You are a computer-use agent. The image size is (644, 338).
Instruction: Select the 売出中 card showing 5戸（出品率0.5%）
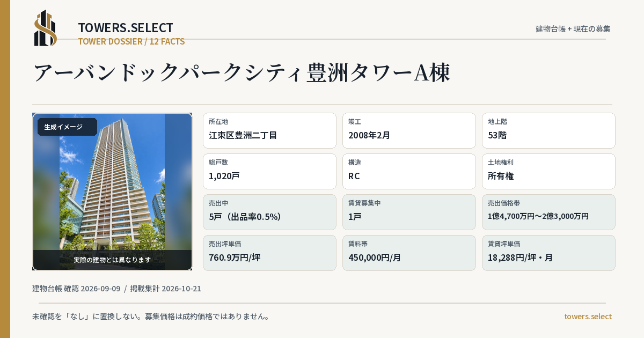pyautogui.click(x=269, y=212)
